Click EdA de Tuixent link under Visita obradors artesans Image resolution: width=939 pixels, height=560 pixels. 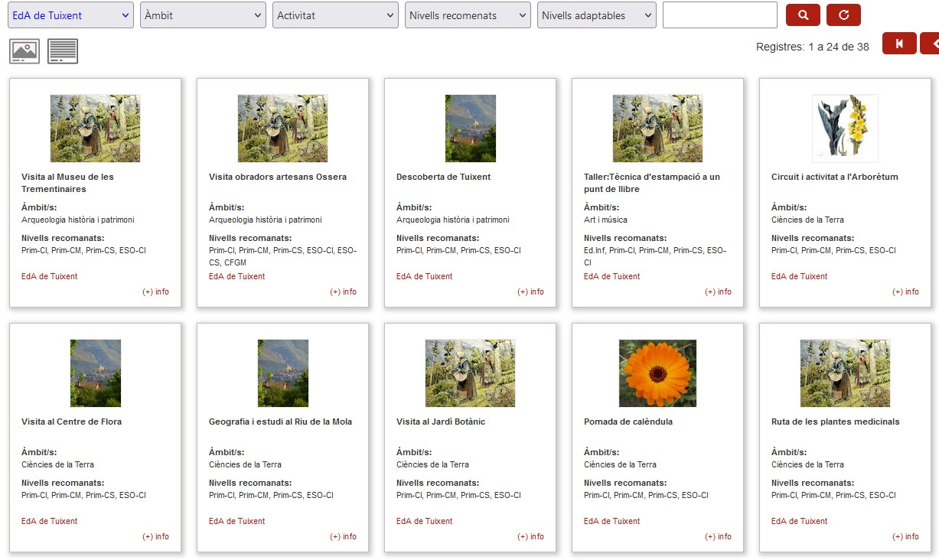(237, 277)
